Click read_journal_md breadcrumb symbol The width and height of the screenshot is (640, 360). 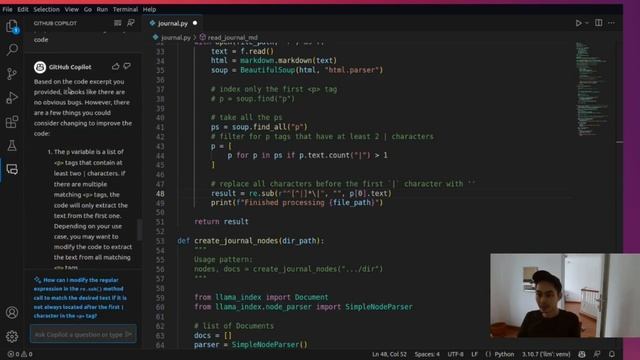click(232, 37)
